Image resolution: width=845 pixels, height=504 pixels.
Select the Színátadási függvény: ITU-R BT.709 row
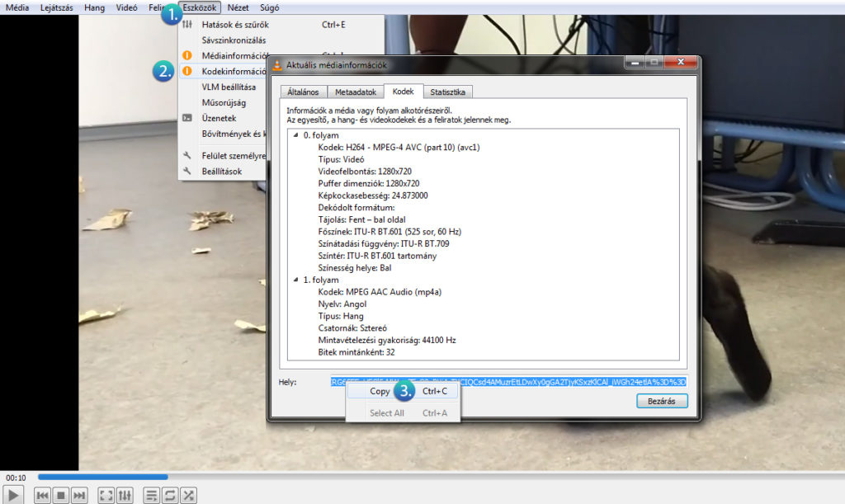coord(384,244)
